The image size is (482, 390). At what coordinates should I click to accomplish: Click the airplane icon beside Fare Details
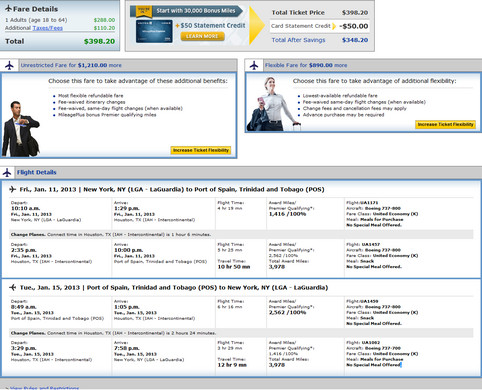pyautogui.click(x=8, y=9)
